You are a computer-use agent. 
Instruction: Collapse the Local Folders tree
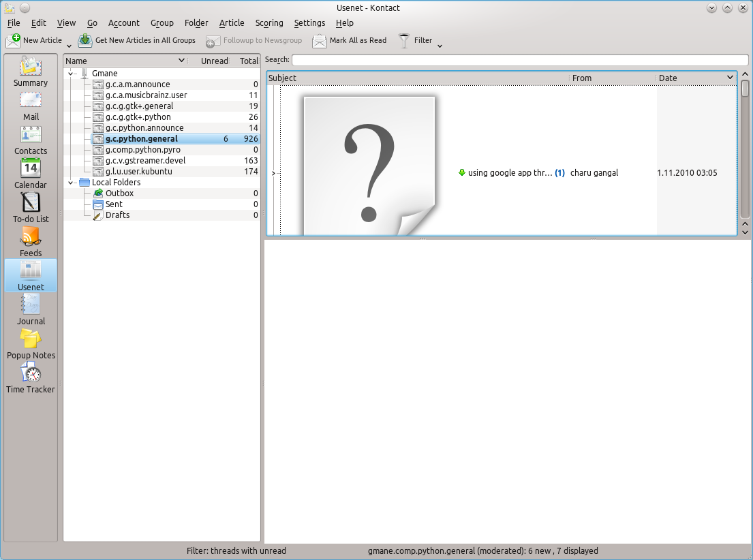point(72,183)
